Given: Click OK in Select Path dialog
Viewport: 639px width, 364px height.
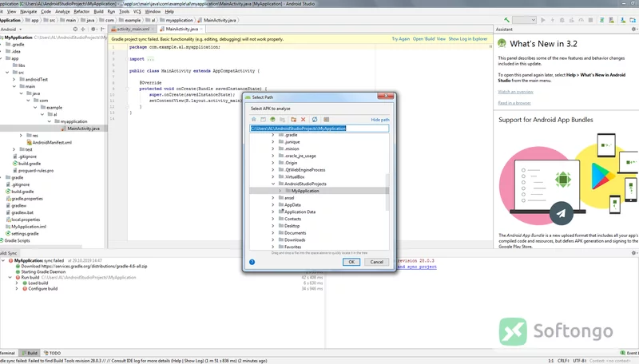Looking at the screenshot, I should point(351,262).
